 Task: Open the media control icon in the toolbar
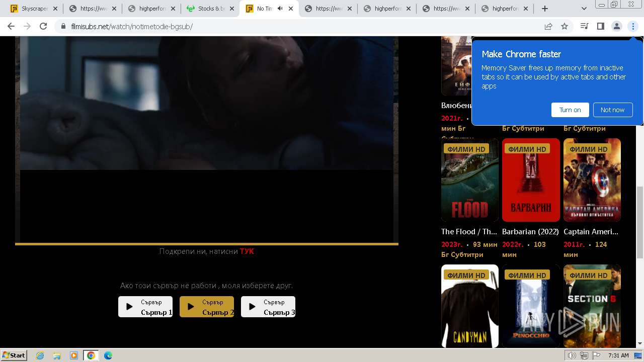tap(584, 26)
